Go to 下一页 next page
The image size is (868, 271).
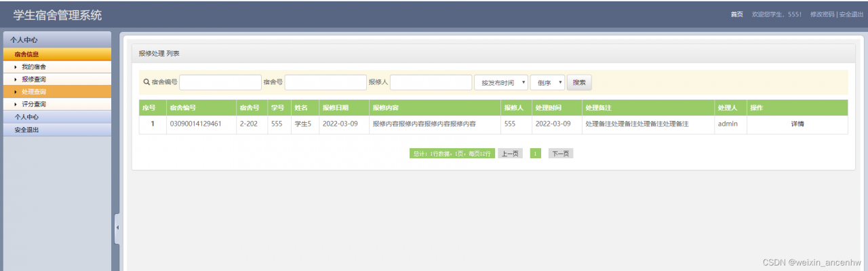(x=561, y=153)
